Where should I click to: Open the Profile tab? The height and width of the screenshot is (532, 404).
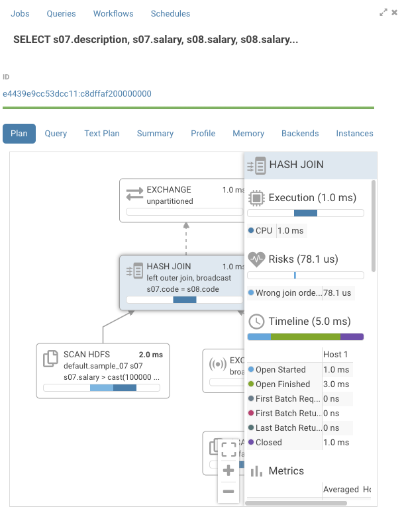coord(203,134)
